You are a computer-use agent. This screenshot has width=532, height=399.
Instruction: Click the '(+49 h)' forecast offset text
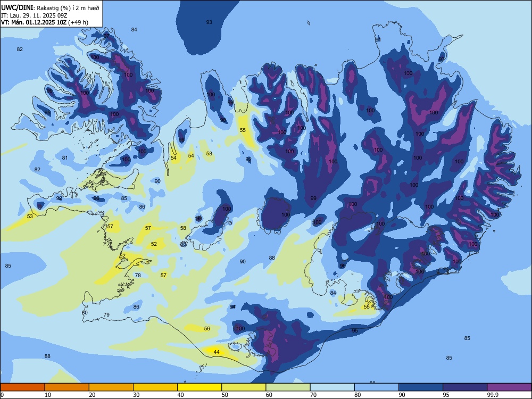pyautogui.click(x=78, y=22)
